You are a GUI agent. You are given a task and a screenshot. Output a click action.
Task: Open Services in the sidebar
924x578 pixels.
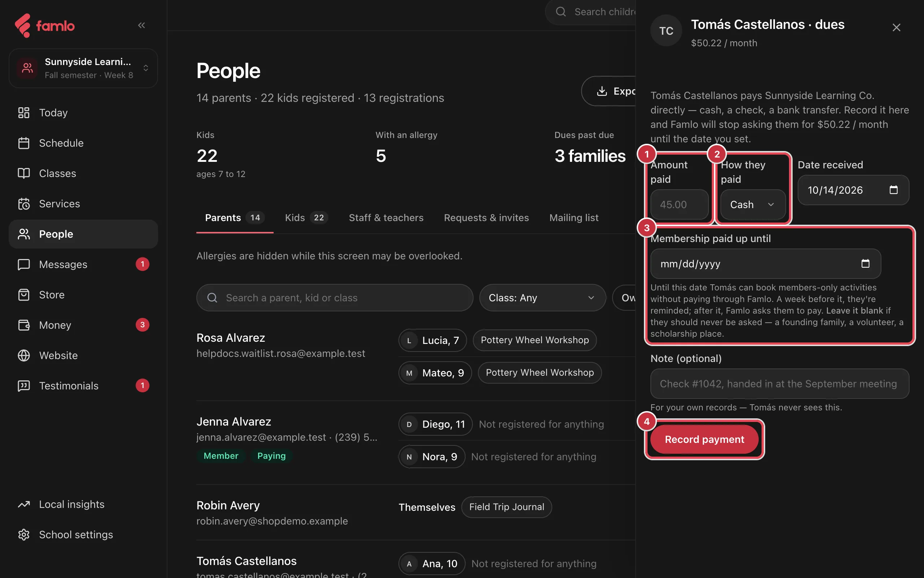pyautogui.click(x=83, y=204)
